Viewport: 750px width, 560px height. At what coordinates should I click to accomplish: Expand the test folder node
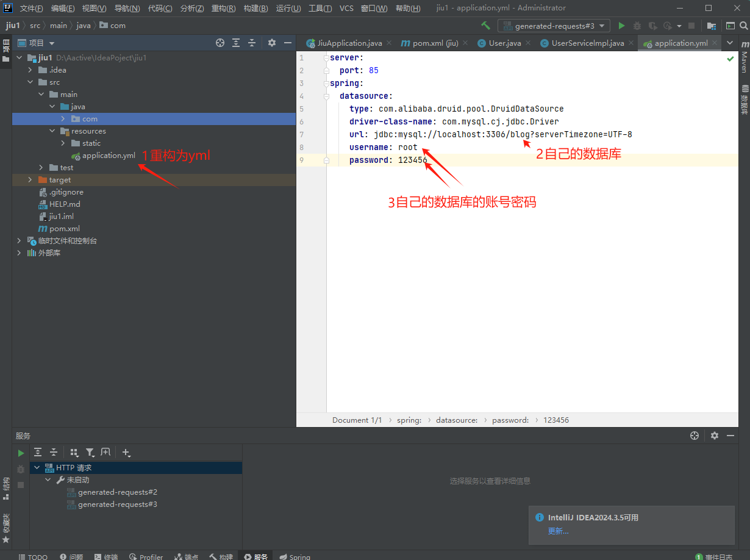pyautogui.click(x=41, y=167)
